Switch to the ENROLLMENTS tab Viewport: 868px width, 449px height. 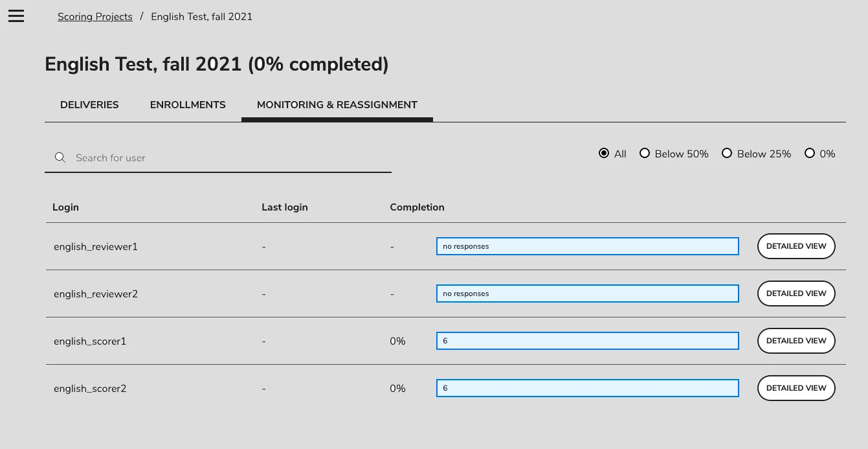[188, 104]
